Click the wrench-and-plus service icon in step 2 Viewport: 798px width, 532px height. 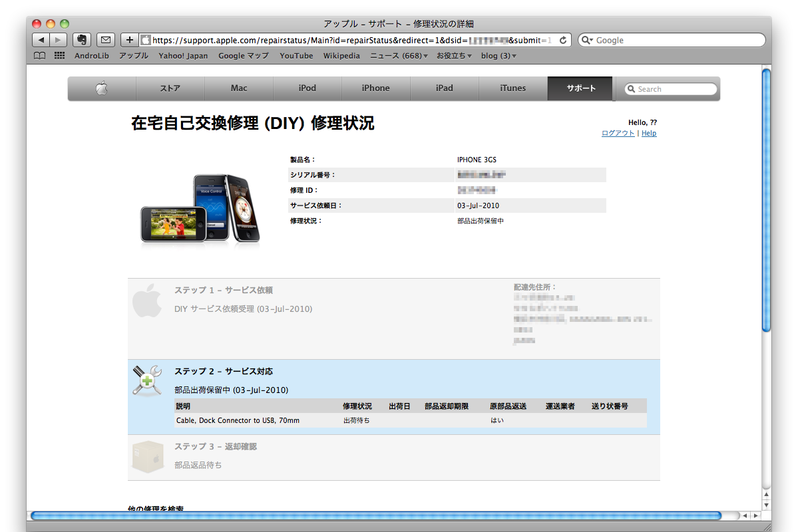pos(147,380)
